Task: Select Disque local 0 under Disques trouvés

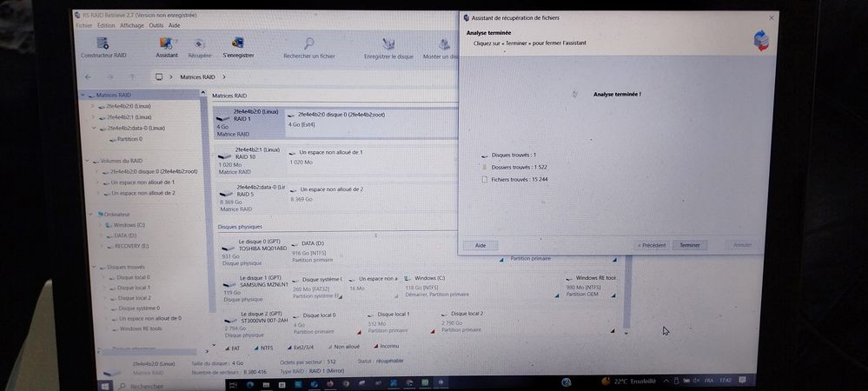Action: pyautogui.click(x=134, y=277)
